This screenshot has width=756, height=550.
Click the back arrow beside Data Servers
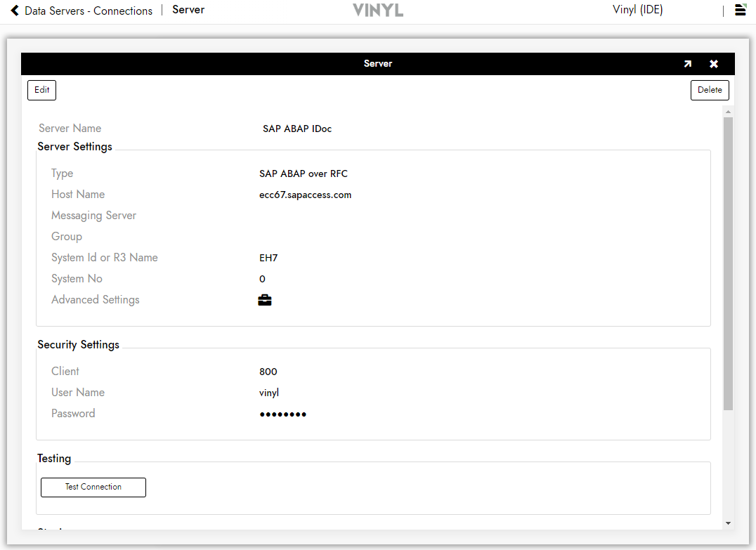click(15, 11)
